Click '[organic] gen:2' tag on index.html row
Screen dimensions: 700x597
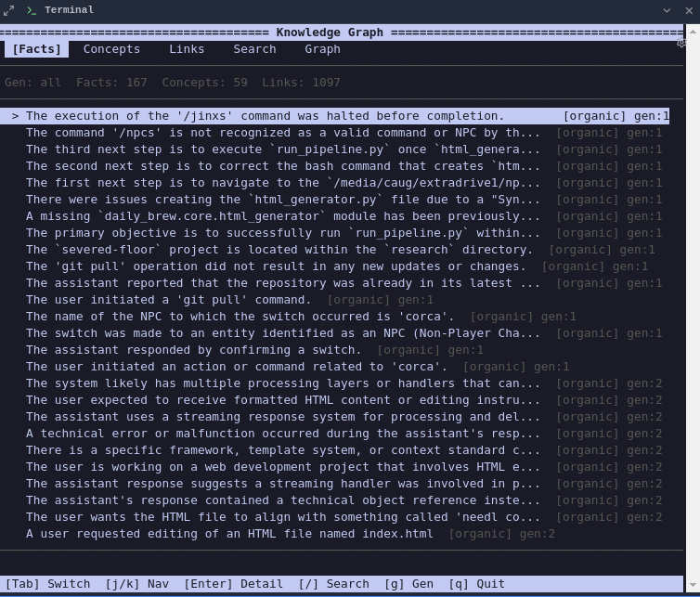click(x=501, y=534)
